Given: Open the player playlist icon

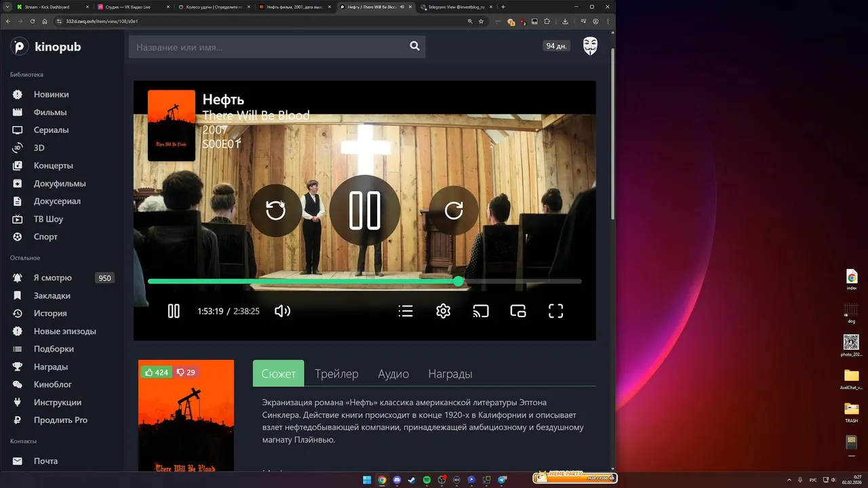Looking at the screenshot, I should (x=406, y=311).
